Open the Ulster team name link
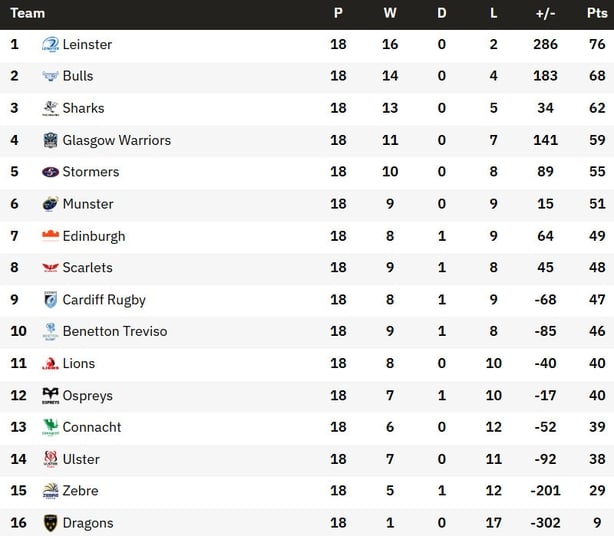614x536 pixels. [x=81, y=459]
